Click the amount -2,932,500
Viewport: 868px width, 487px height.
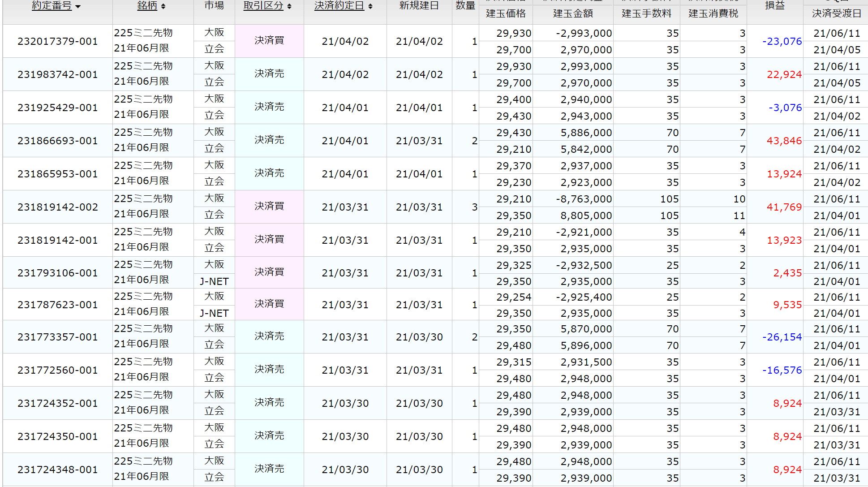click(584, 265)
